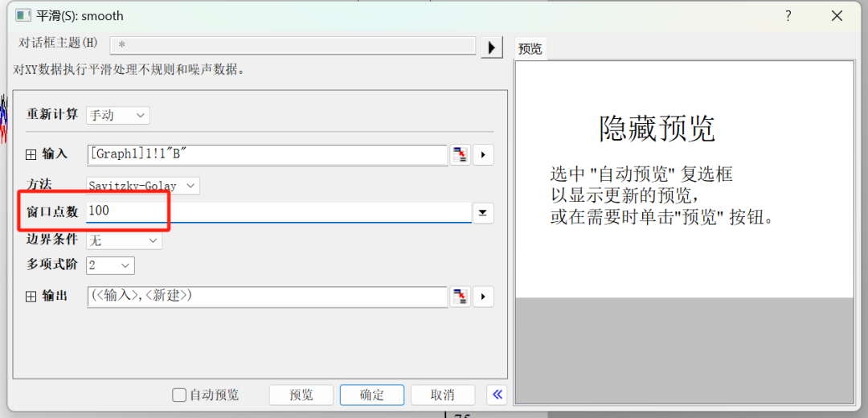This screenshot has width=868, height=418.
Task: Expand the 输入 tree node
Action: click(x=31, y=155)
